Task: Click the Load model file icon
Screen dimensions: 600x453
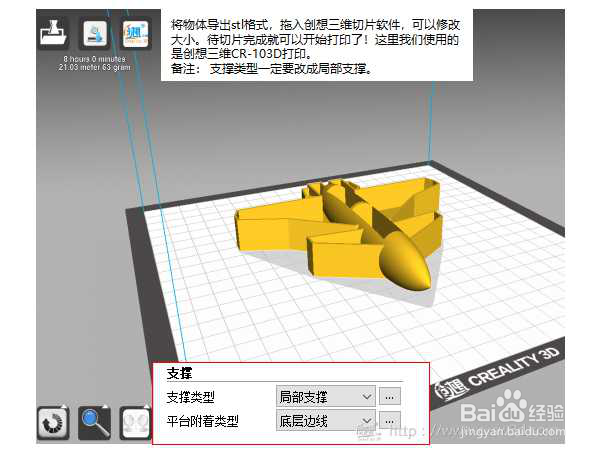Action: pos(54,33)
